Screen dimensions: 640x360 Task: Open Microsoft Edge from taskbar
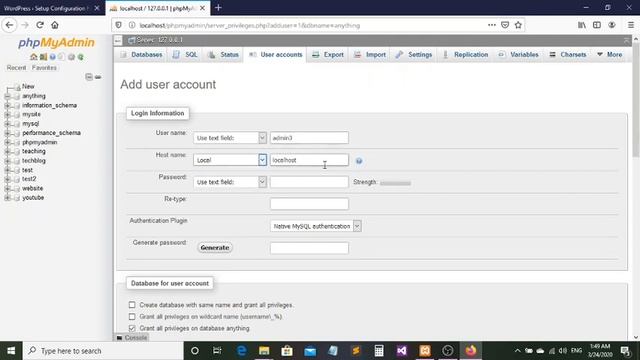coord(241,351)
